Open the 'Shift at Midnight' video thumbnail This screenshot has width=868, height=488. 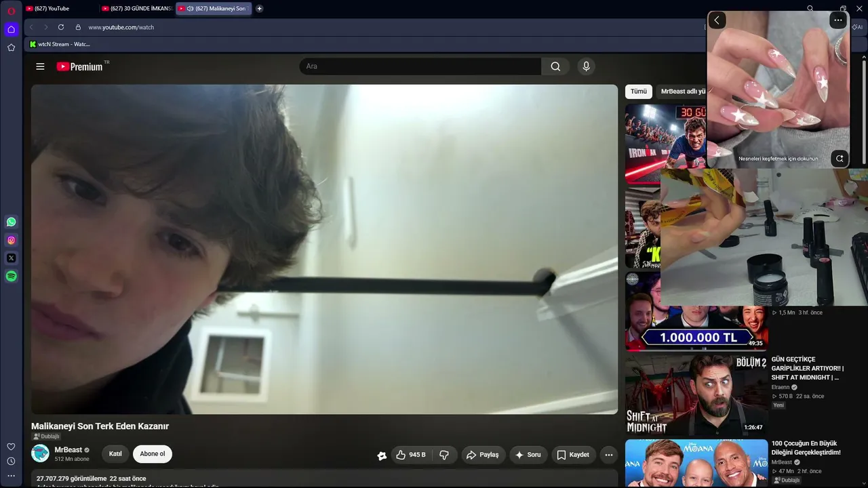pos(696,395)
